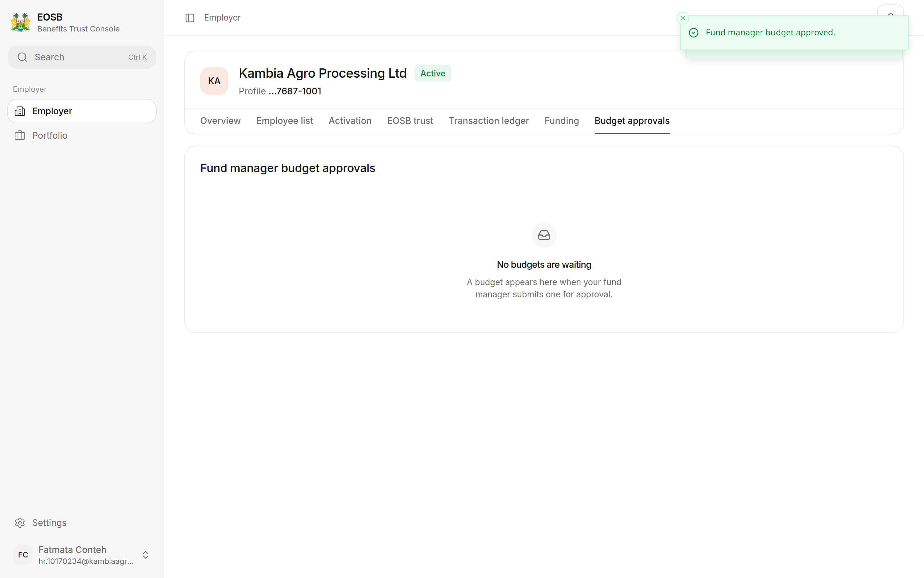Click the FC user avatar
924x578 pixels.
[23, 555]
